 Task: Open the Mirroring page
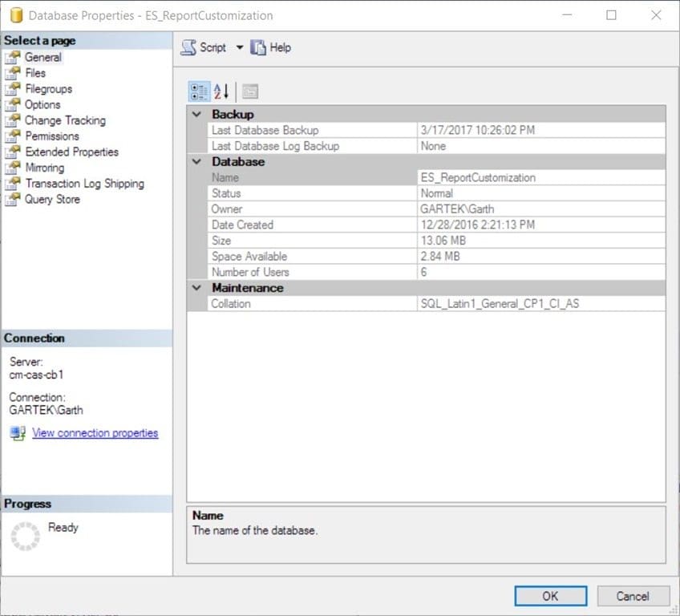pos(45,168)
